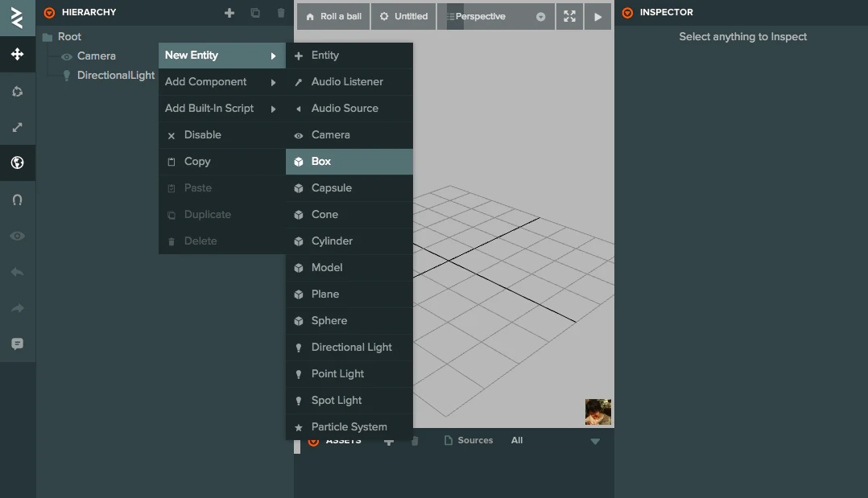868x498 pixels.
Task: Add a Camera entity from submenu
Action: pyautogui.click(x=349, y=135)
